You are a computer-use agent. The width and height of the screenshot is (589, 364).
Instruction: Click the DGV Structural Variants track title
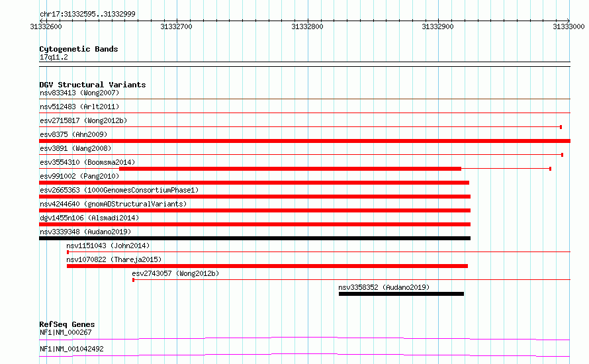coord(93,85)
